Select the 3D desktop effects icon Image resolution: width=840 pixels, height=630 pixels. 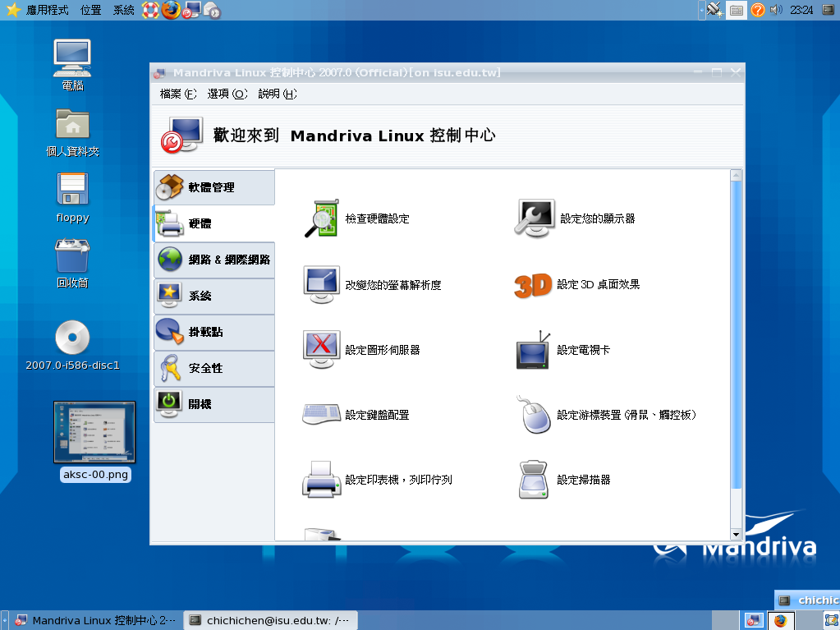[533, 284]
